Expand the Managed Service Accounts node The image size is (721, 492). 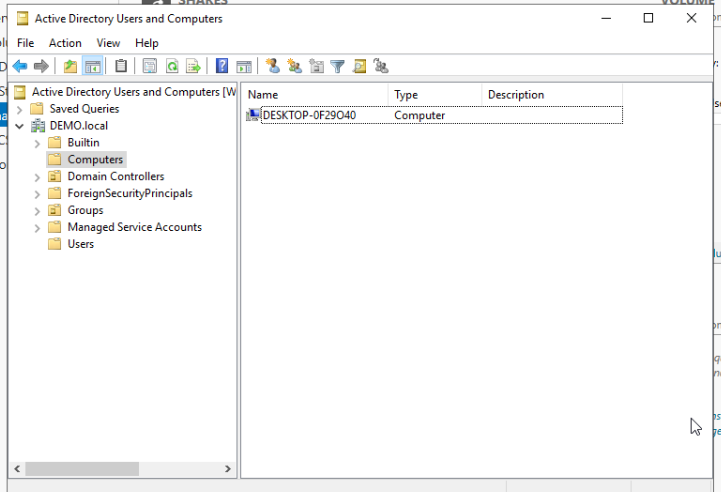[x=38, y=228]
